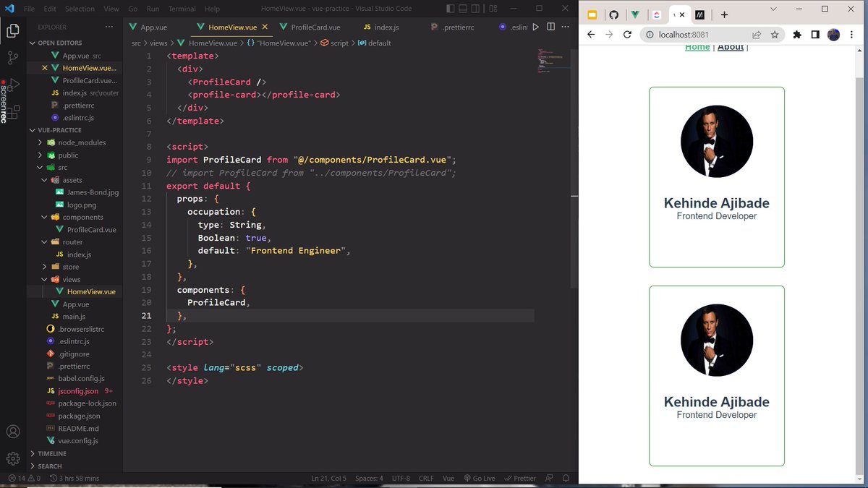Close the HomeView.vue editor tab
Viewport: 868px width, 488px height.
click(266, 27)
